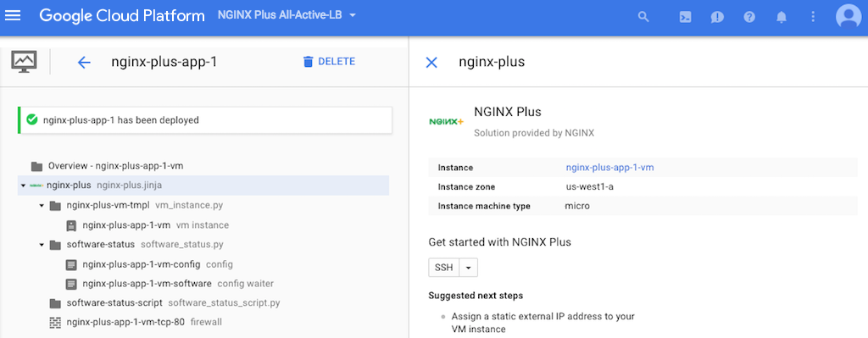Click the Deployment Manager monitor icon

[24, 62]
